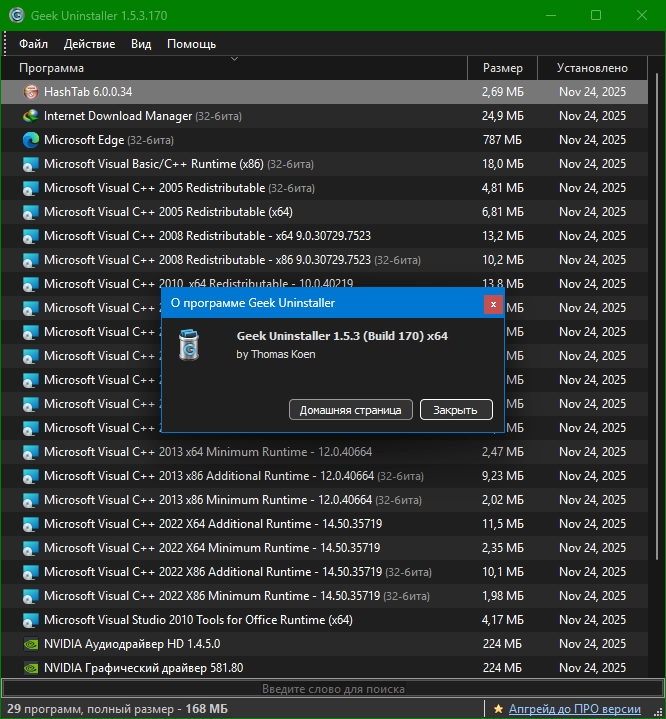The image size is (666, 719).
Task: Click the search field Введите слово для поиска
Action: (x=333, y=689)
